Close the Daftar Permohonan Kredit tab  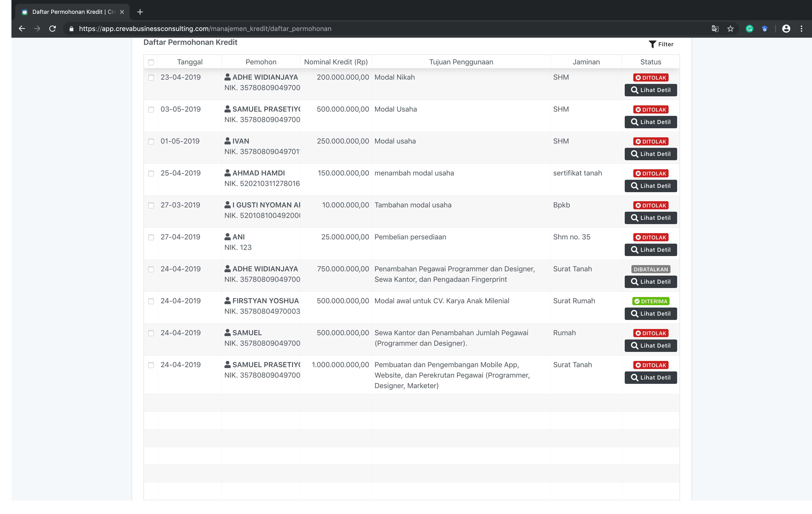pyautogui.click(x=122, y=12)
